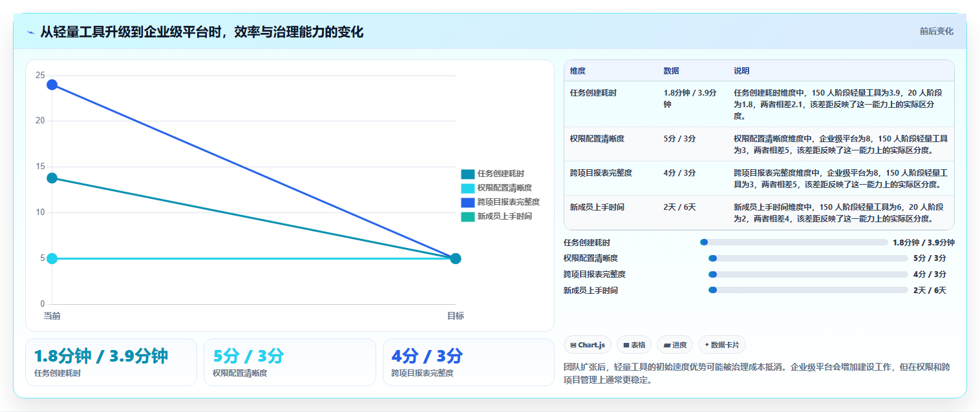
Task: Click the 5分 / 3分 data card
Action: (290, 362)
